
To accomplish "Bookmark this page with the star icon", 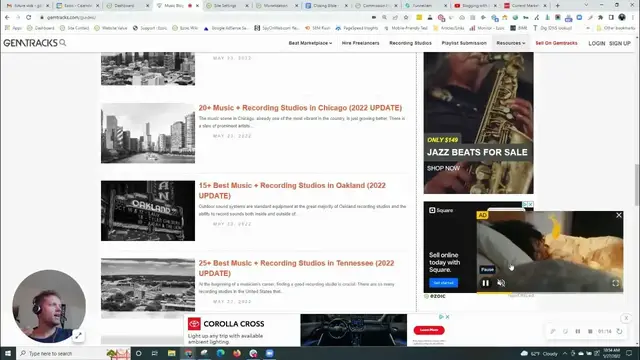I will (406, 18).
